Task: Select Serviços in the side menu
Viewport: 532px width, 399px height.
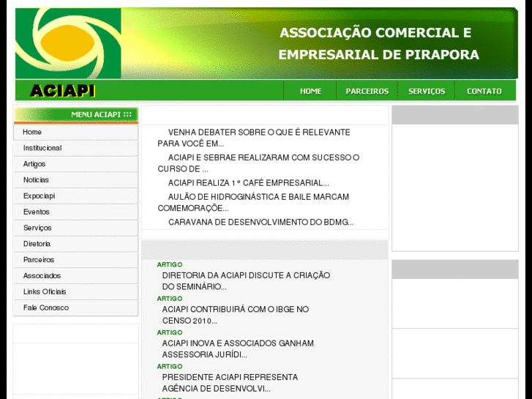Action: 75,228
